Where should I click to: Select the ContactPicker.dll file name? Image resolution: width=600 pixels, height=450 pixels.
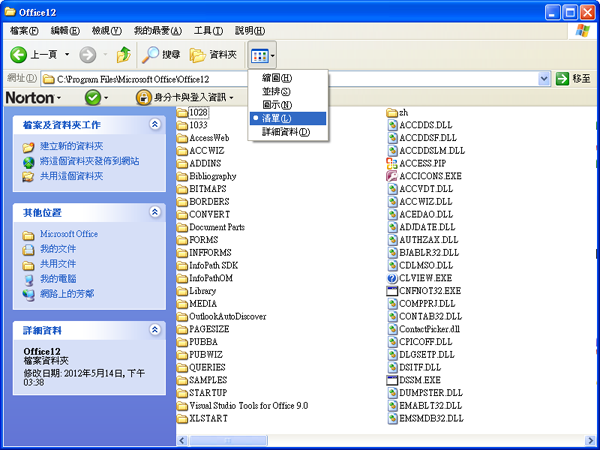pyautogui.click(x=429, y=329)
